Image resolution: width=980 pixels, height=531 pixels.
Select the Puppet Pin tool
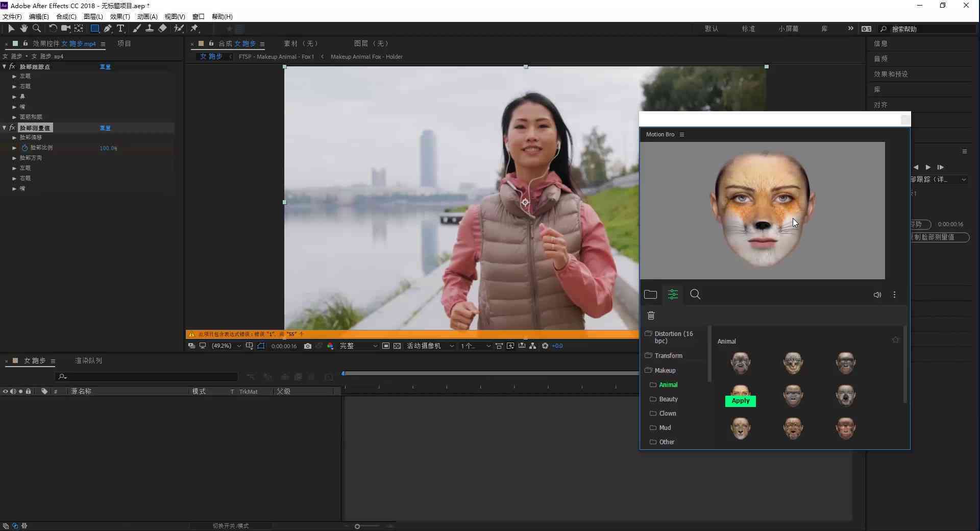(194, 29)
